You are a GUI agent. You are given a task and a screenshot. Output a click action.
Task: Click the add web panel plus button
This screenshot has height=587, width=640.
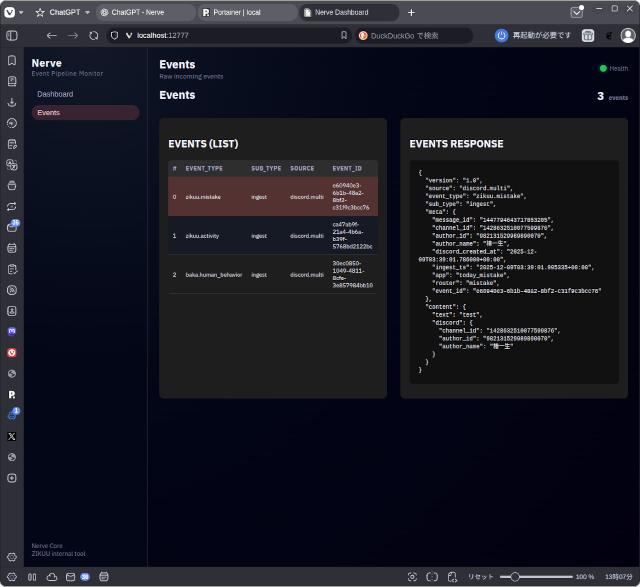pos(12,478)
